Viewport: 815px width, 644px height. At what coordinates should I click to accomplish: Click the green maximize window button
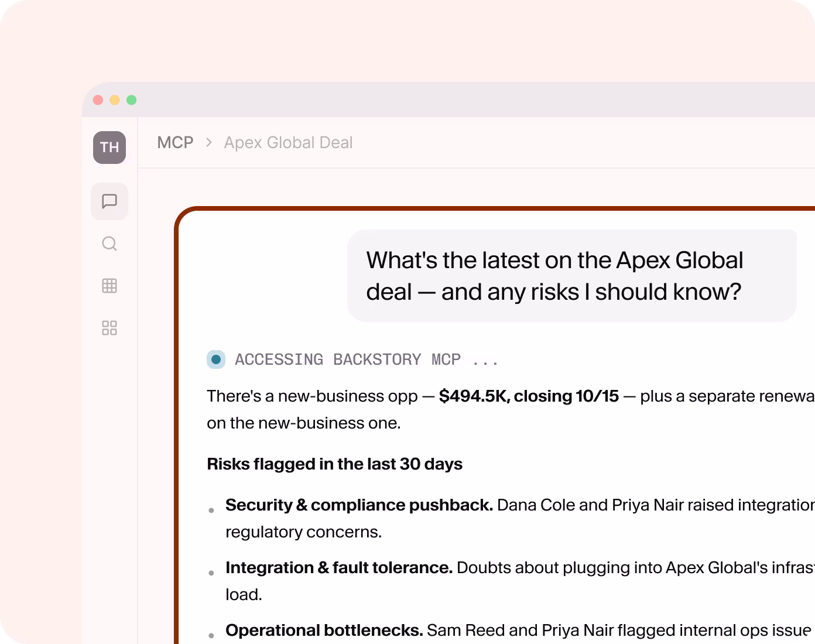[132, 100]
